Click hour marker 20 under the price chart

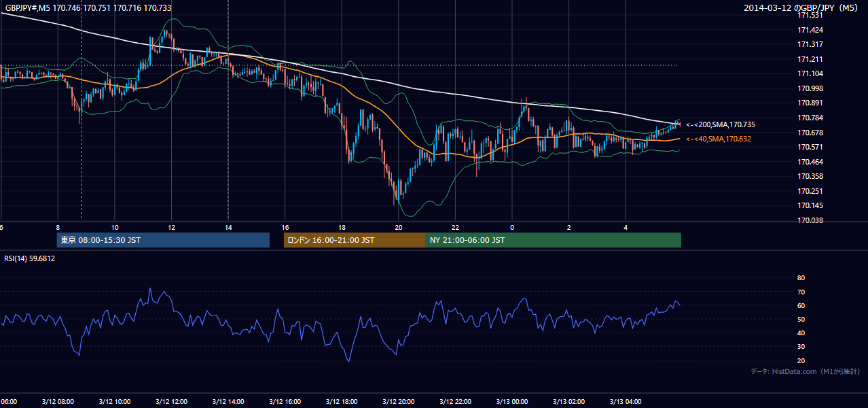pos(399,227)
